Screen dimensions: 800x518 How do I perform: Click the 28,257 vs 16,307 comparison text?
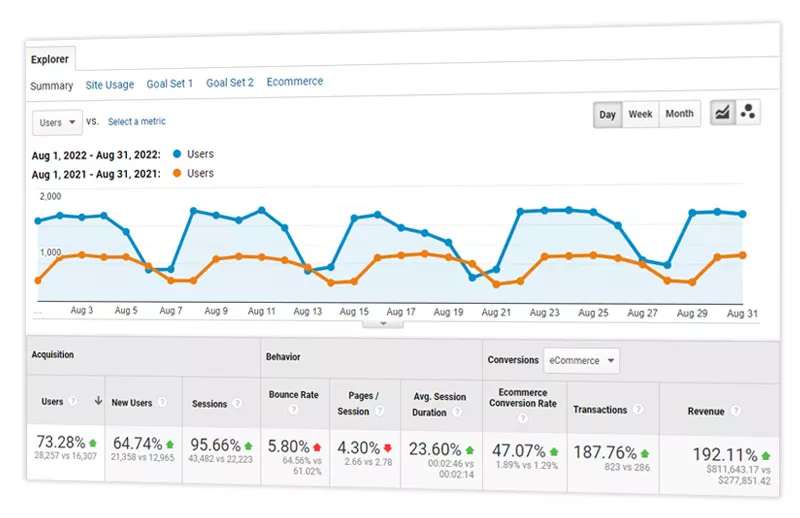[x=65, y=456]
